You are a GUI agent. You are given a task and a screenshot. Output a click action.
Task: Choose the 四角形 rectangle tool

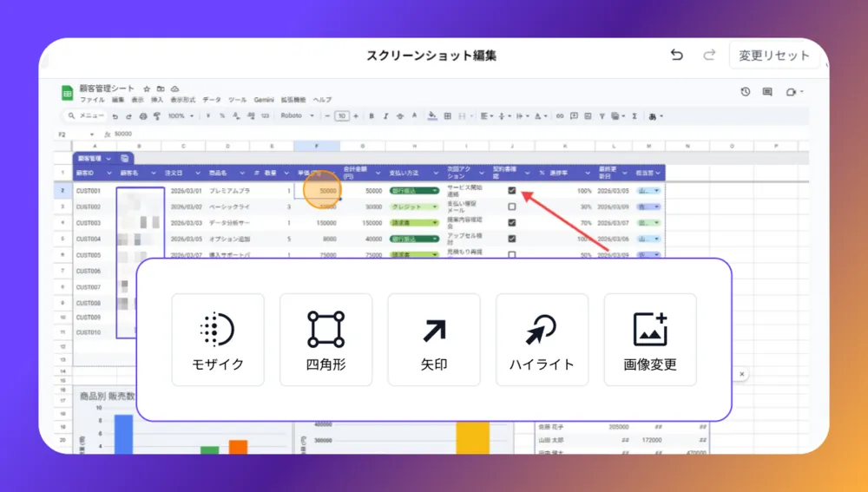tap(325, 339)
